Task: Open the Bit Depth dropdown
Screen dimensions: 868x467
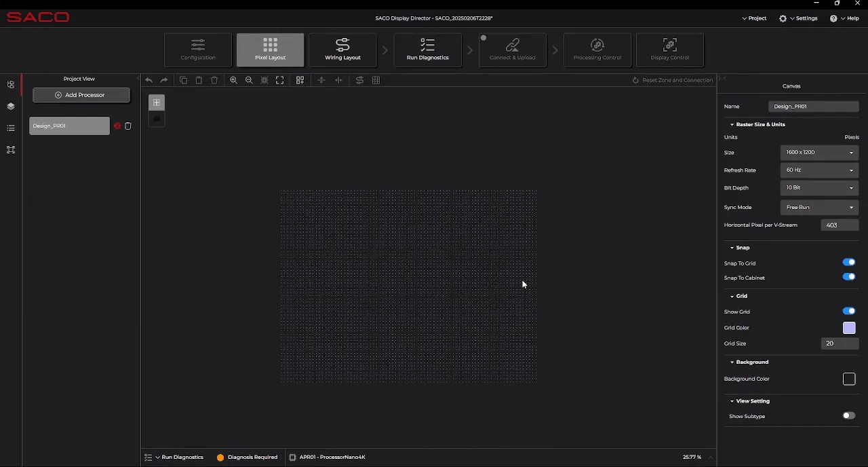Action: [851, 187]
